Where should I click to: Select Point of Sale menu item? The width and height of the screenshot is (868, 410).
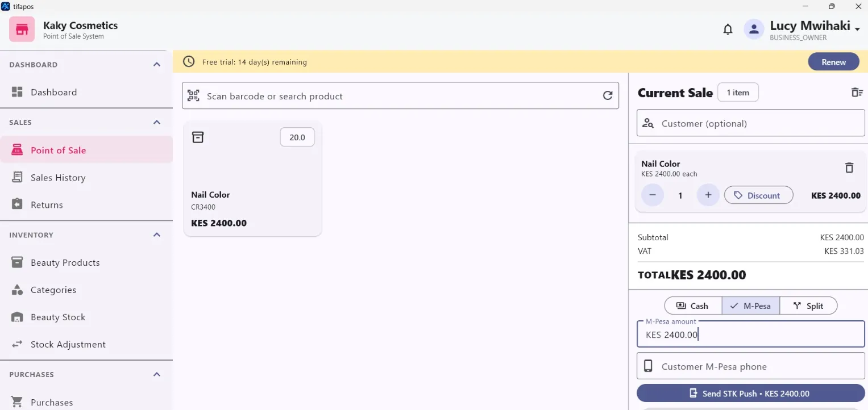[86, 150]
